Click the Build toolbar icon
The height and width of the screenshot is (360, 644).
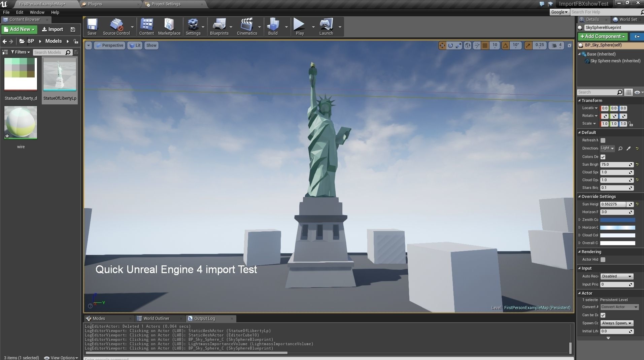(x=273, y=27)
